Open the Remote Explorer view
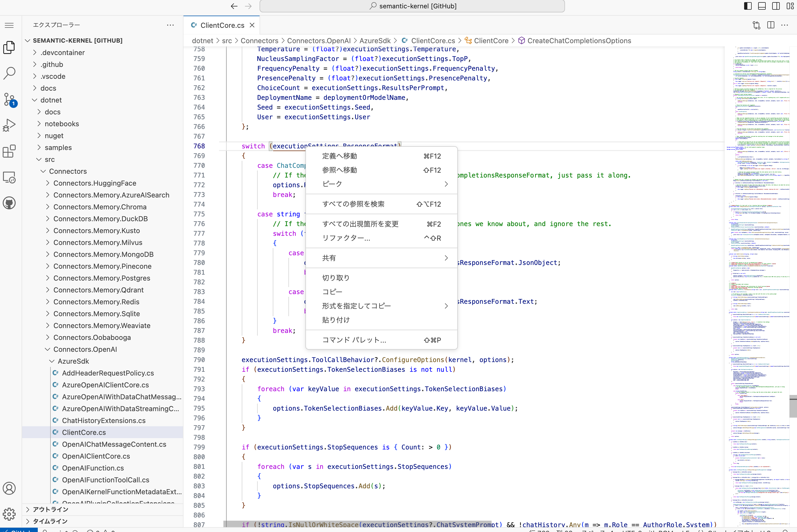This screenshot has width=797, height=532. [9, 177]
